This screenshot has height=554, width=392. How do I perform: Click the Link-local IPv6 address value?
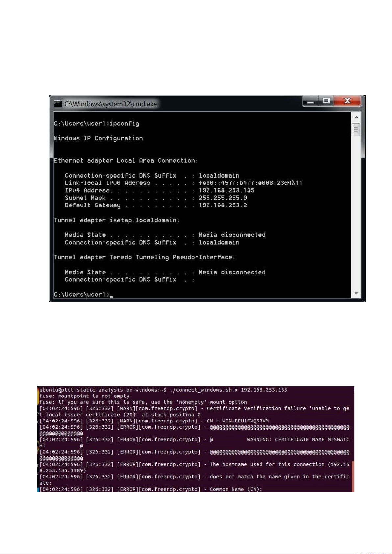[250, 183]
